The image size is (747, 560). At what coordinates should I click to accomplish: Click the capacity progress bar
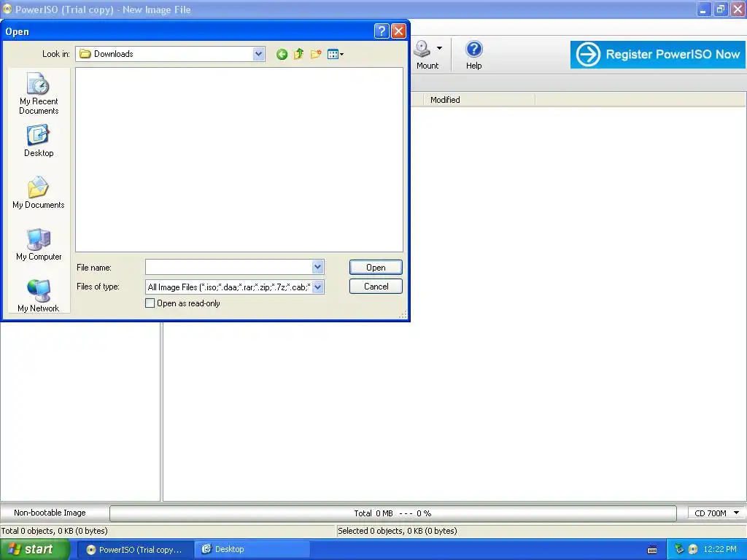[x=393, y=513]
